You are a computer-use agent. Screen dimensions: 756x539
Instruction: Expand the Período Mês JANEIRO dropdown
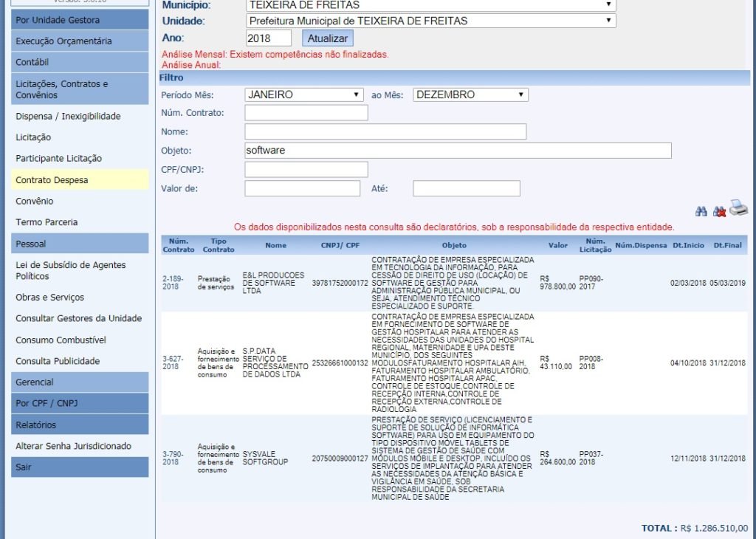tap(304, 95)
